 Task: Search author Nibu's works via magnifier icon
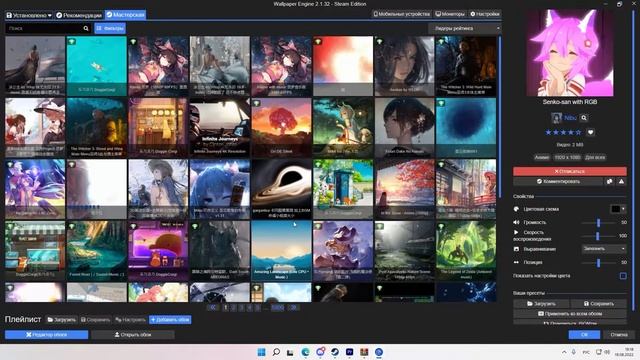(x=584, y=118)
